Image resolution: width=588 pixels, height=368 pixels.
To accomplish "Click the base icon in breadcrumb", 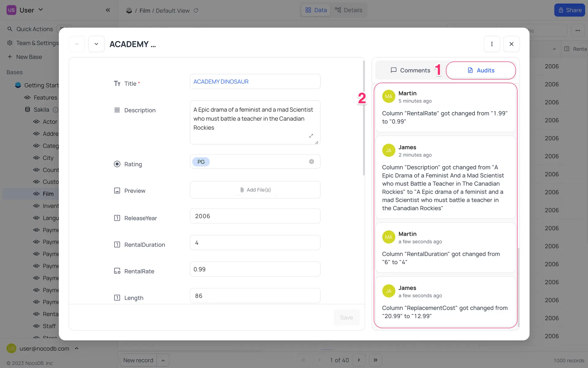I will [x=129, y=10].
